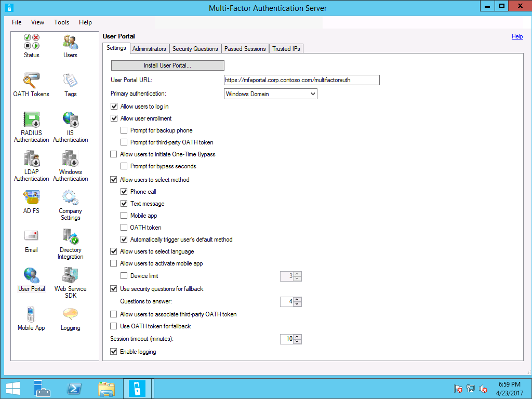Click the User Portal URL field
532x399 pixels.
(301, 80)
